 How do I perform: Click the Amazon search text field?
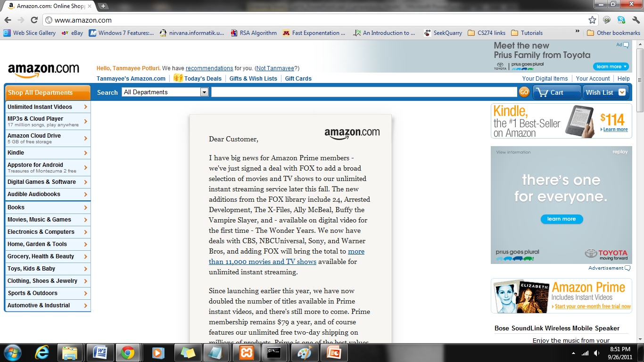364,92
